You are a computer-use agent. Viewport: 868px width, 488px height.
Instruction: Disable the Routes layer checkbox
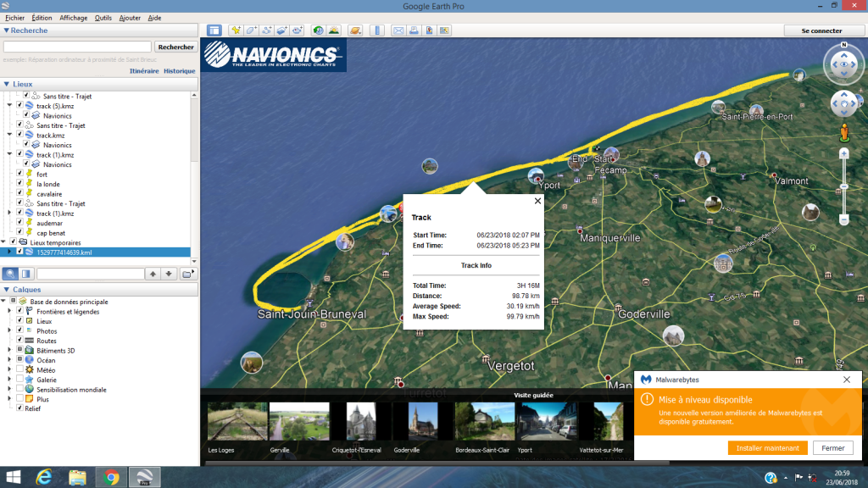tap(19, 341)
